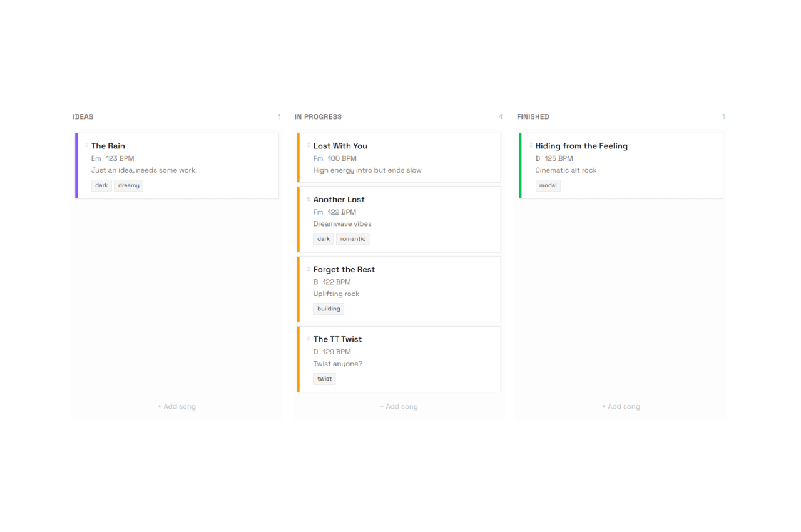The image size is (801, 532).
Task: Click the drag handle beside Another Lost
Action: (309, 199)
